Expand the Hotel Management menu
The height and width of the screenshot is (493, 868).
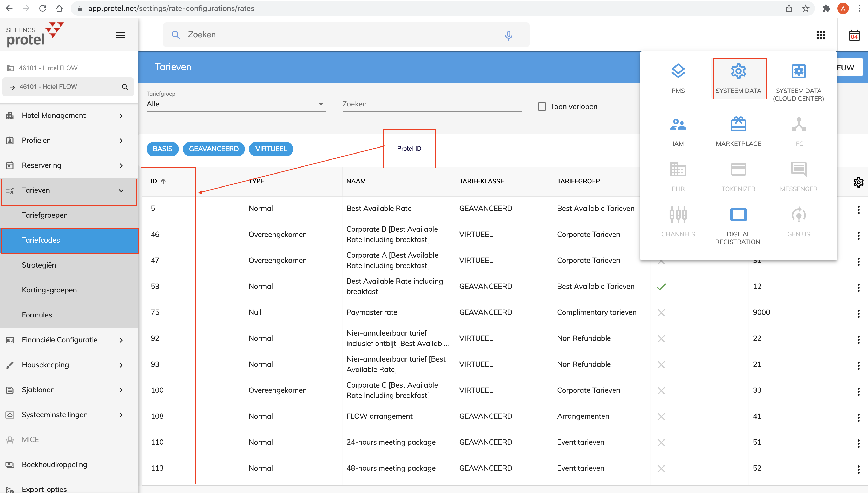click(x=68, y=116)
